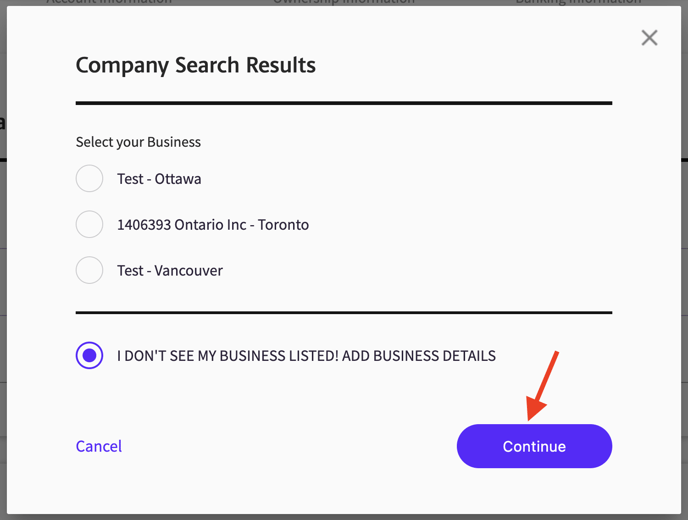Choose the 1406393 Ontario Inc - Toronto radio button
Viewport: 688px width, 520px height.
[89, 225]
